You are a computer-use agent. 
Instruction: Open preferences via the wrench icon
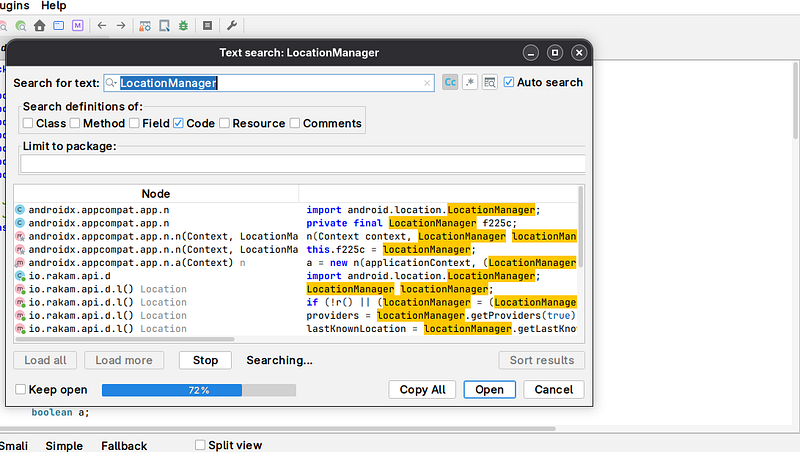click(x=232, y=26)
